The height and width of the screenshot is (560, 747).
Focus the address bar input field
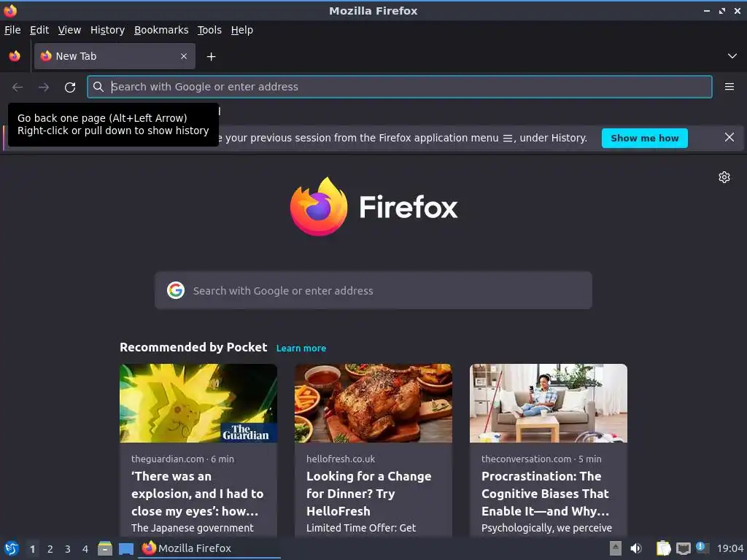[x=399, y=87]
